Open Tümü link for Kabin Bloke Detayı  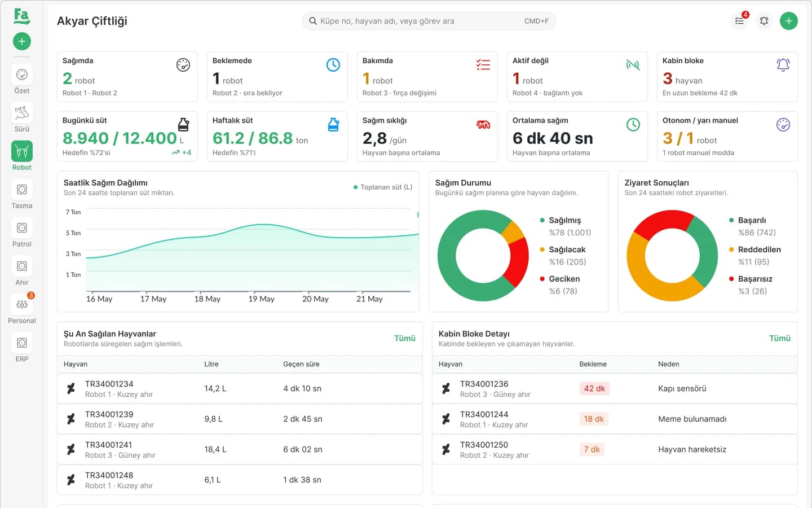pyautogui.click(x=780, y=338)
